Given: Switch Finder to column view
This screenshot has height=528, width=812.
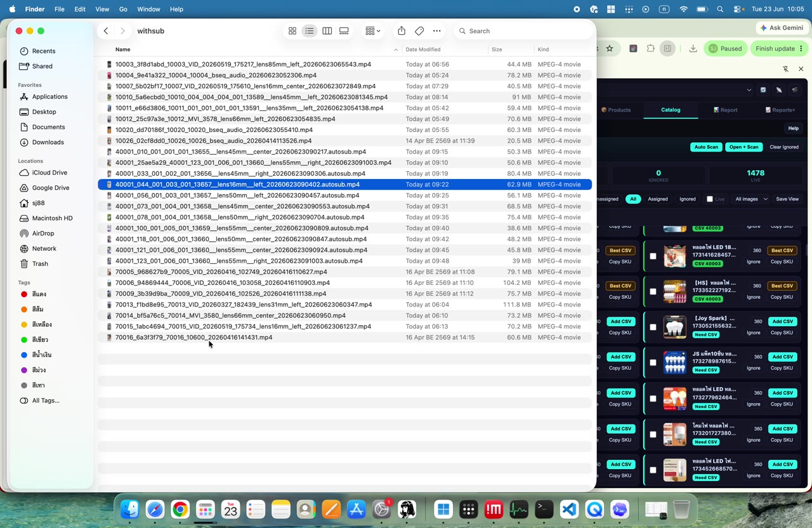Looking at the screenshot, I should click(x=327, y=31).
